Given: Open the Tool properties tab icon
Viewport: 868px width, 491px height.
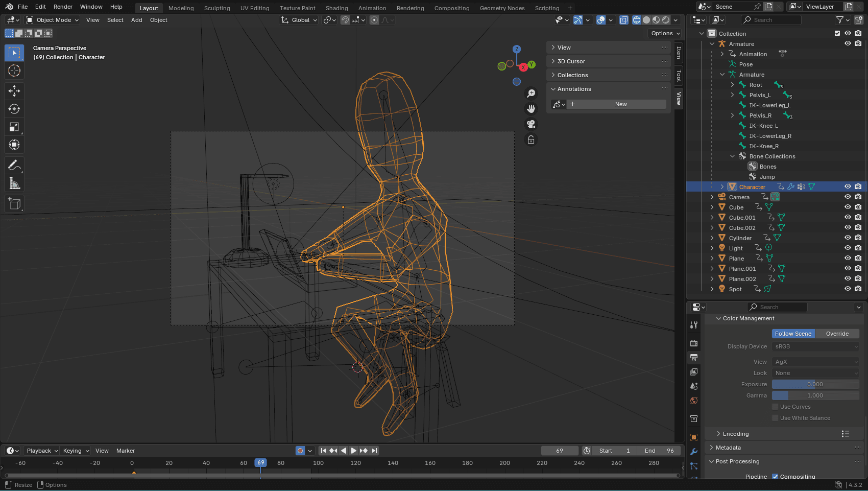Looking at the screenshot, I should tap(694, 325).
